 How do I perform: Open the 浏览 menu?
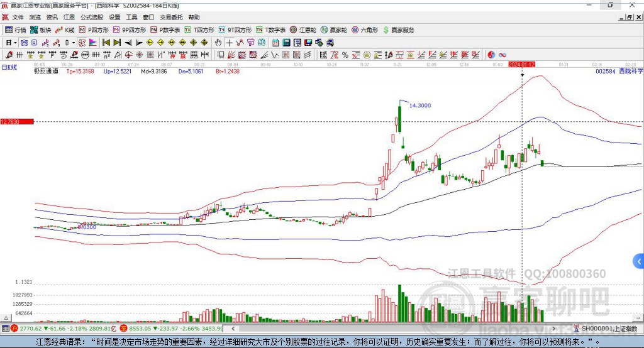(x=35, y=17)
